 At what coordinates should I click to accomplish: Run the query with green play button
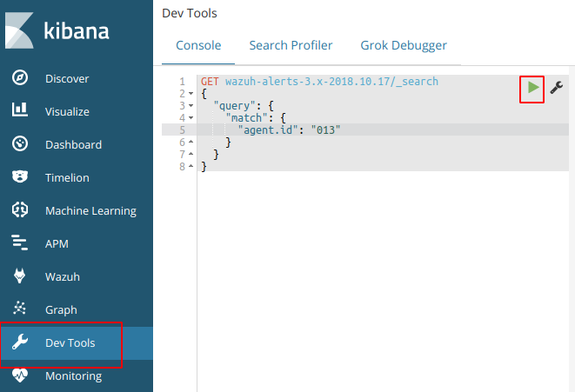(x=532, y=88)
